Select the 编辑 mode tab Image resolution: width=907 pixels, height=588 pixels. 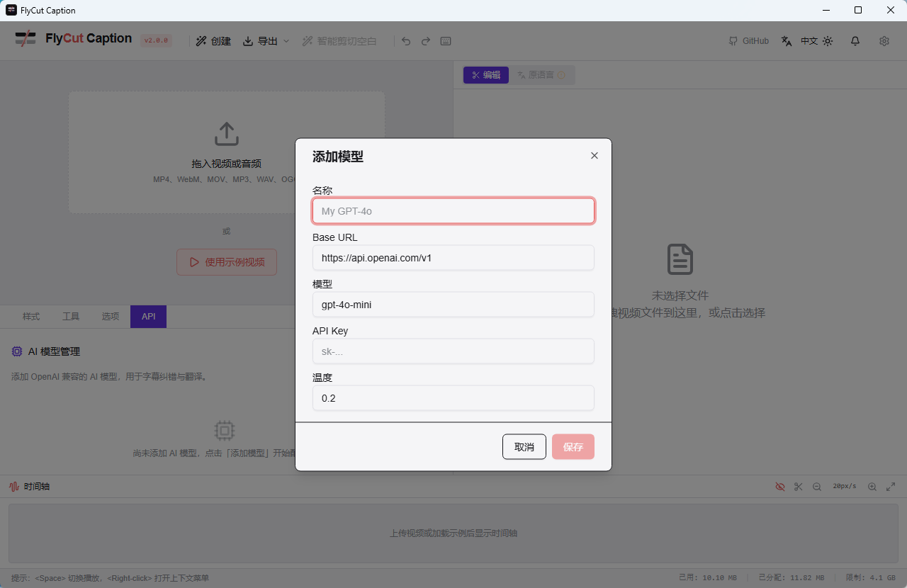coord(486,75)
